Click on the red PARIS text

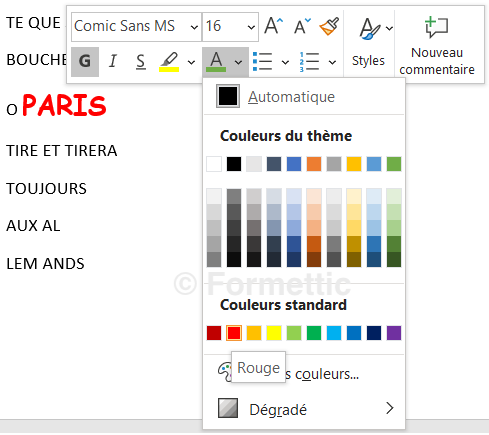point(65,105)
